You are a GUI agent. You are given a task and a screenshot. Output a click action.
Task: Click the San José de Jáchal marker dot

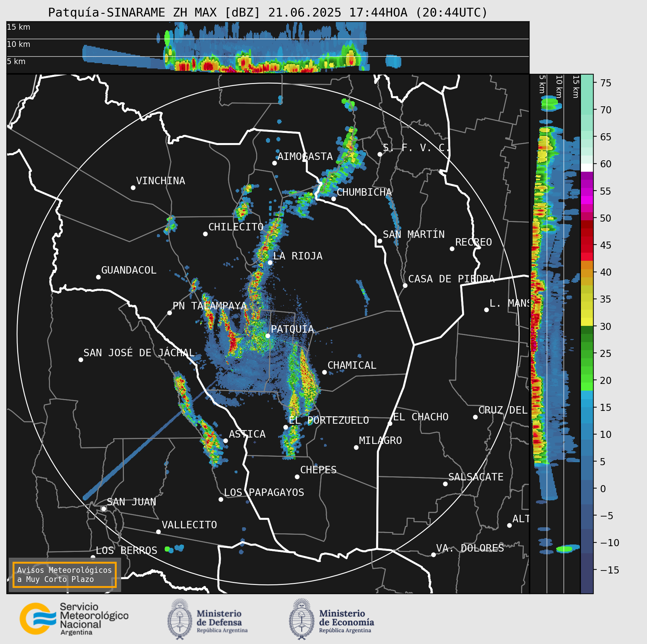pos(81,360)
